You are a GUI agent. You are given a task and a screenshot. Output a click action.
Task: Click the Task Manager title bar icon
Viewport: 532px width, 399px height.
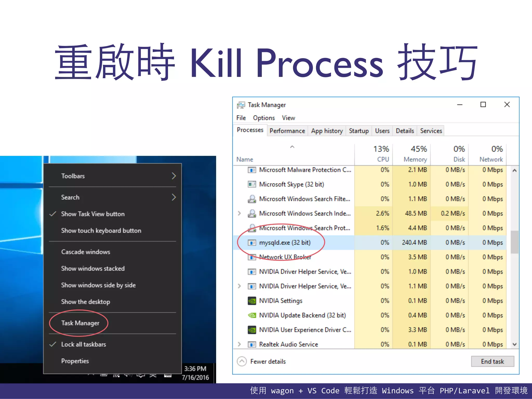point(241,105)
